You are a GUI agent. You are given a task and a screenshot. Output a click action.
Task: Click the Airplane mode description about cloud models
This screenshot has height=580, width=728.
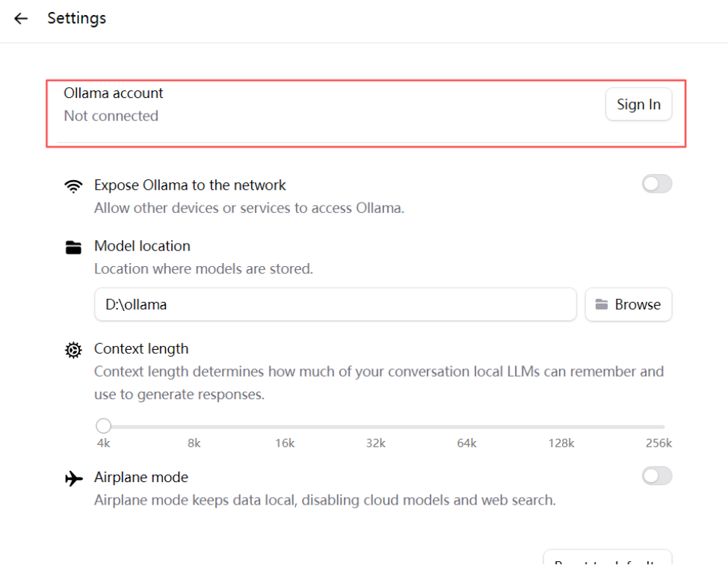[x=325, y=501]
